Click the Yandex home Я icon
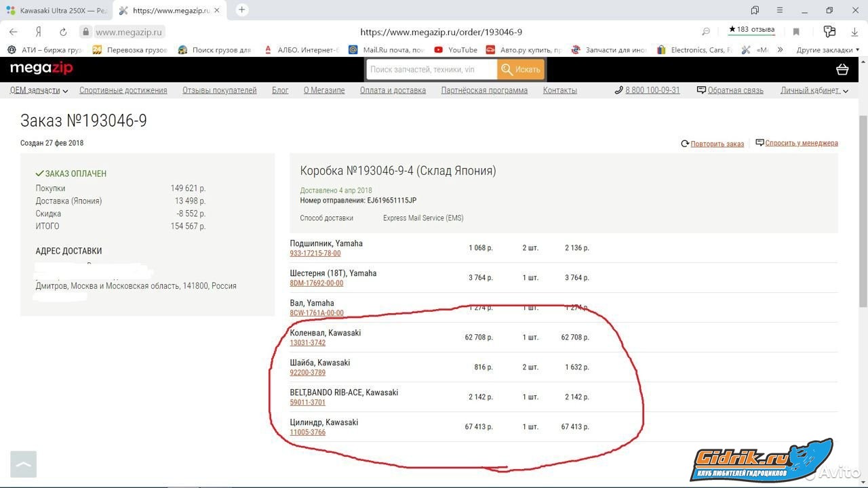The width and height of the screenshot is (868, 488). pyautogui.click(x=39, y=32)
